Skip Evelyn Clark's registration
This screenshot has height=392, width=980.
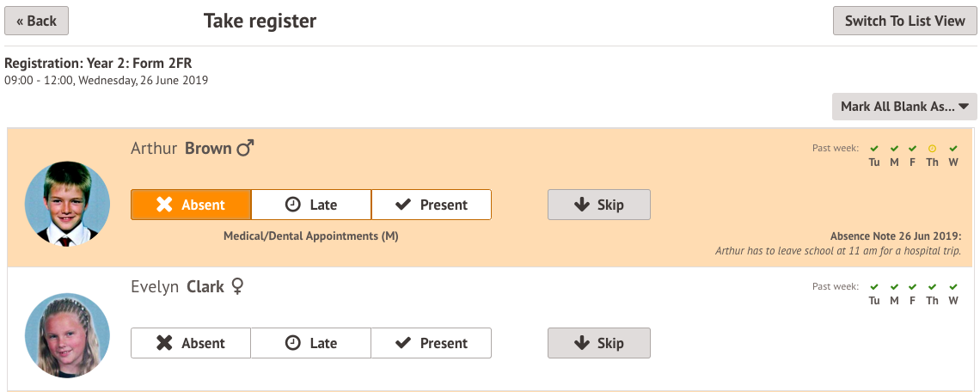599,343
